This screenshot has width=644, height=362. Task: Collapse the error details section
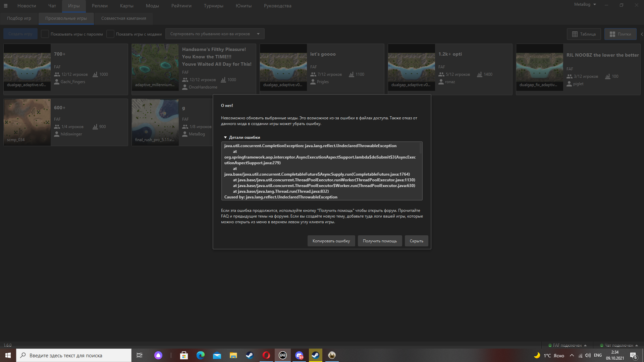coord(225,137)
